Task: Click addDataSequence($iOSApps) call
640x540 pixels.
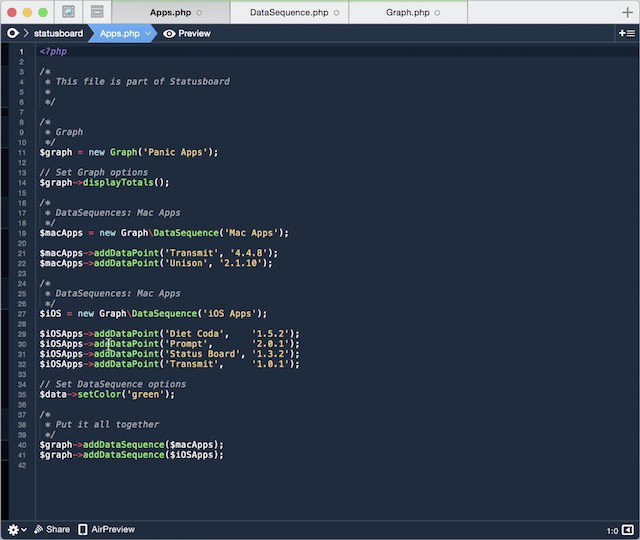Action: (x=153, y=455)
